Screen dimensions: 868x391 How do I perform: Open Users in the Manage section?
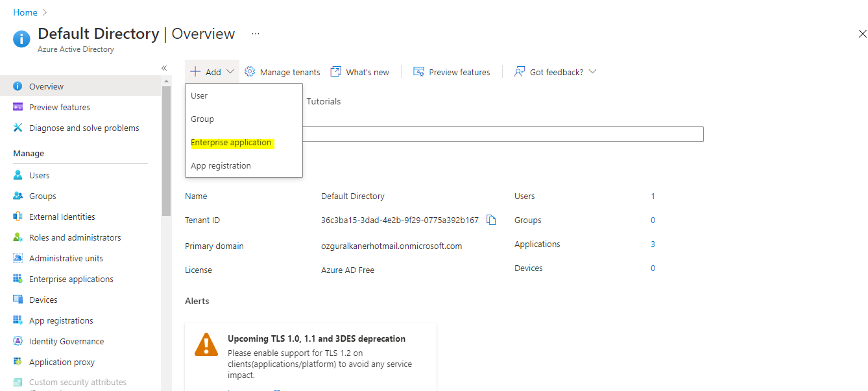click(39, 175)
